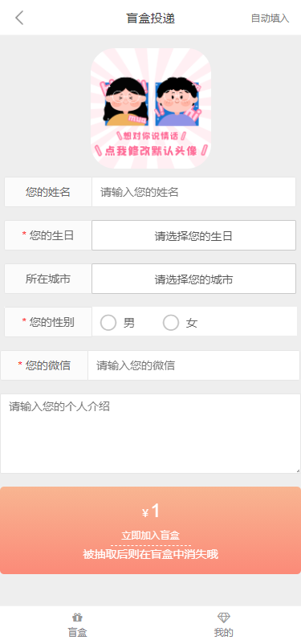This screenshot has width=301, height=644.
Task: Click the textarea resize handle corner
Action: 298,471
